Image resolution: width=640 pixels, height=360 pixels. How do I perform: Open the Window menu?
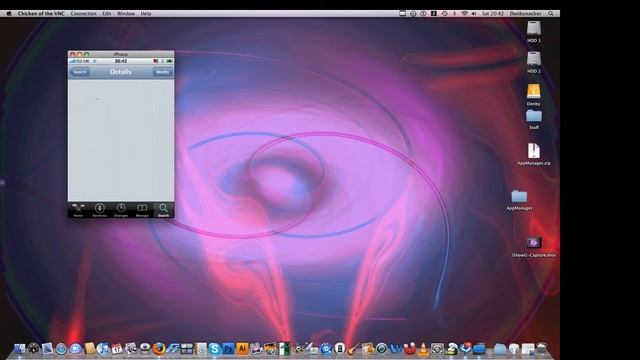126,13
